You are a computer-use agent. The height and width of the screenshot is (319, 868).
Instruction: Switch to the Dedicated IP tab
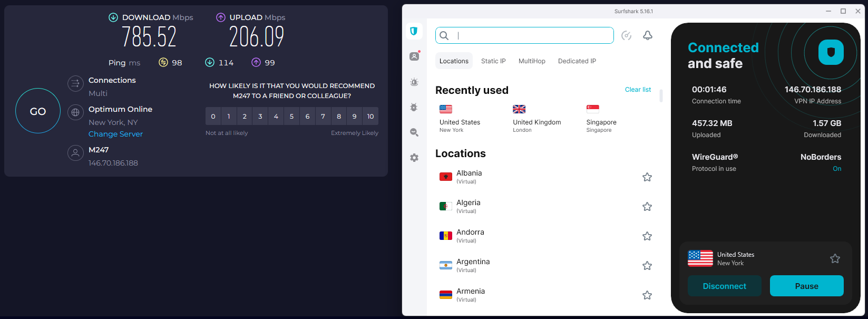click(x=577, y=61)
